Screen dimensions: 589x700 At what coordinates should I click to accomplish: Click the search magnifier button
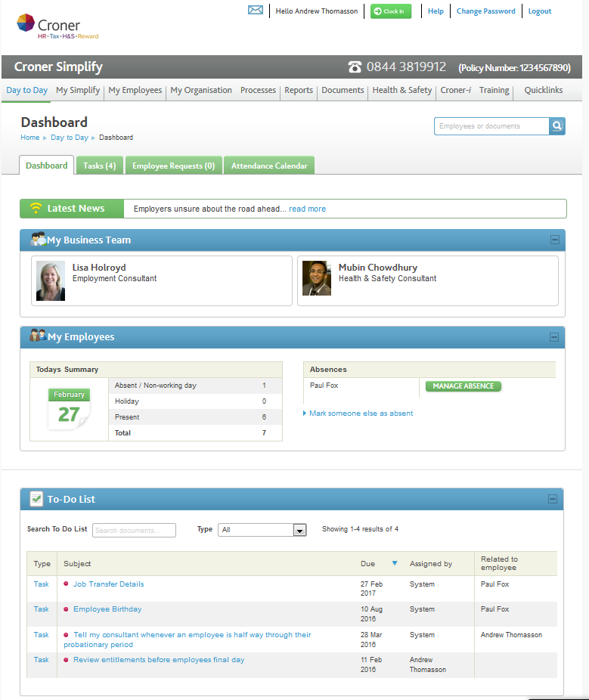click(x=556, y=126)
